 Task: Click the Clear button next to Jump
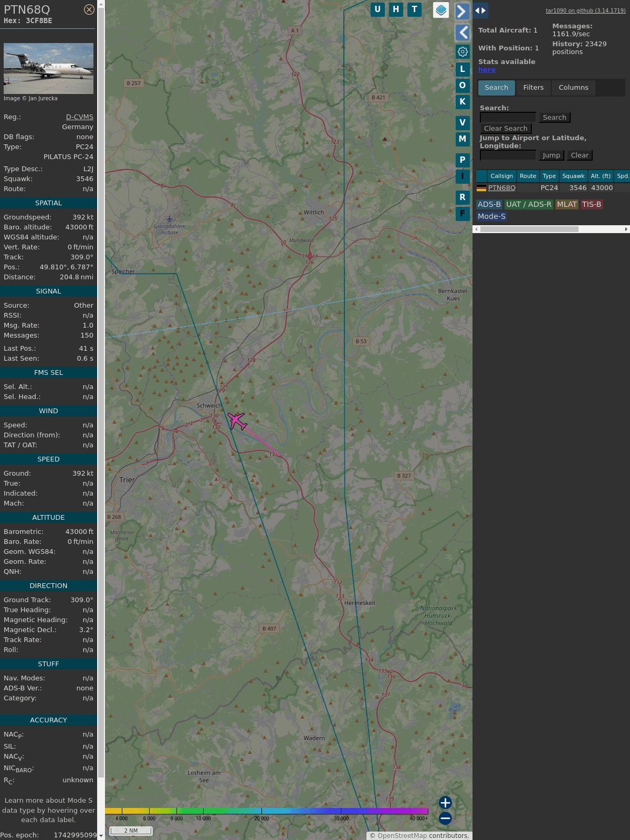click(580, 155)
